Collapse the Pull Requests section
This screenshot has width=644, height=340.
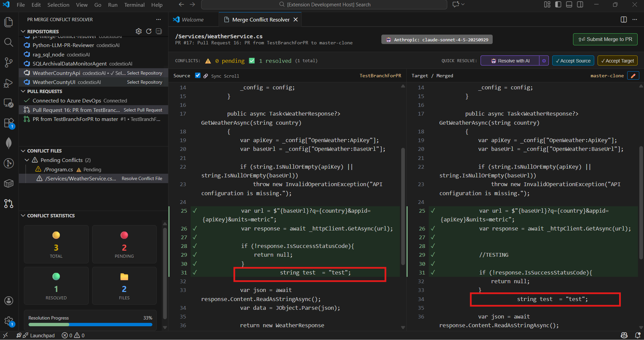(x=23, y=91)
